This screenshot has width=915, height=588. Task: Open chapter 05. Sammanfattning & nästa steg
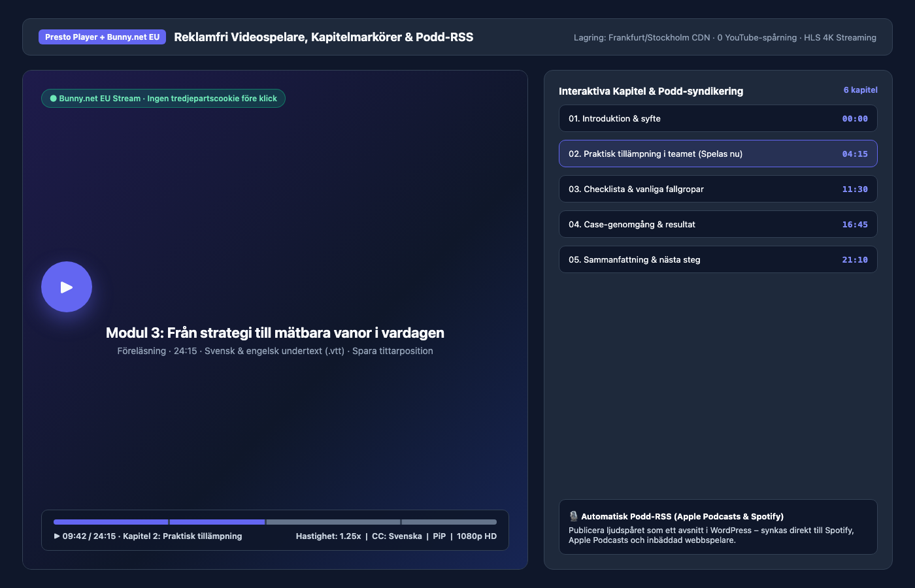718,260
